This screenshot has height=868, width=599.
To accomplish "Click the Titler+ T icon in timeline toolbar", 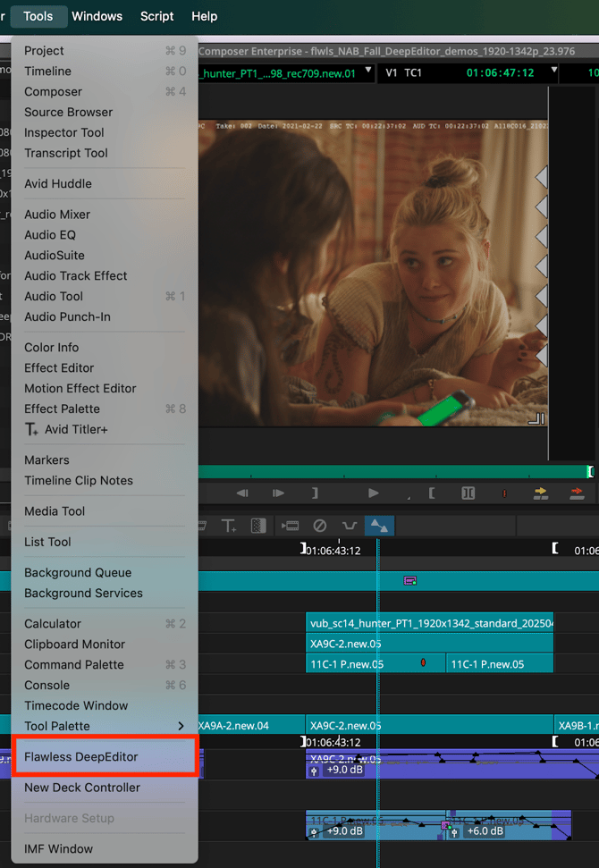I will point(229,526).
